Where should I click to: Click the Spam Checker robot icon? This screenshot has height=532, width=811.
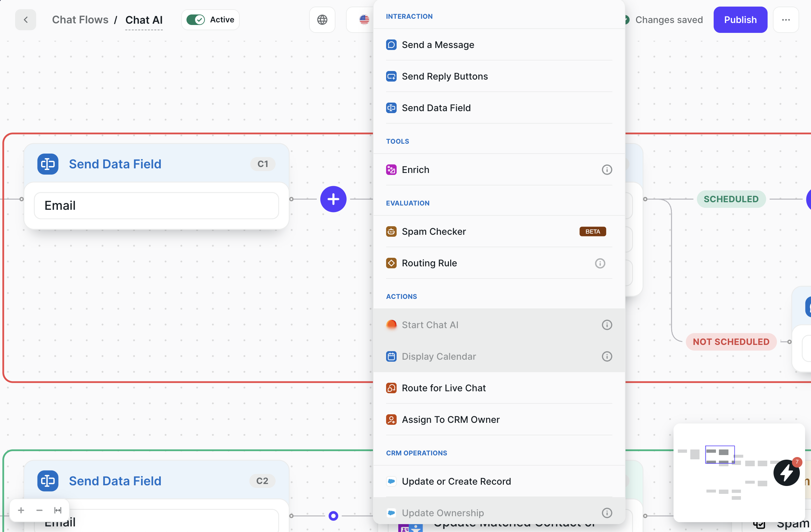tap(391, 231)
